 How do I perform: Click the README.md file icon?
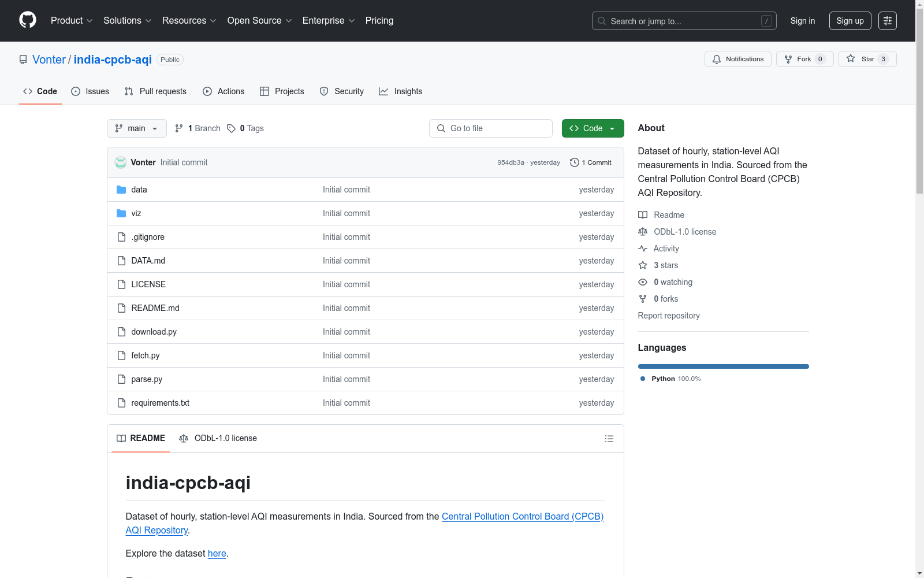point(121,308)
